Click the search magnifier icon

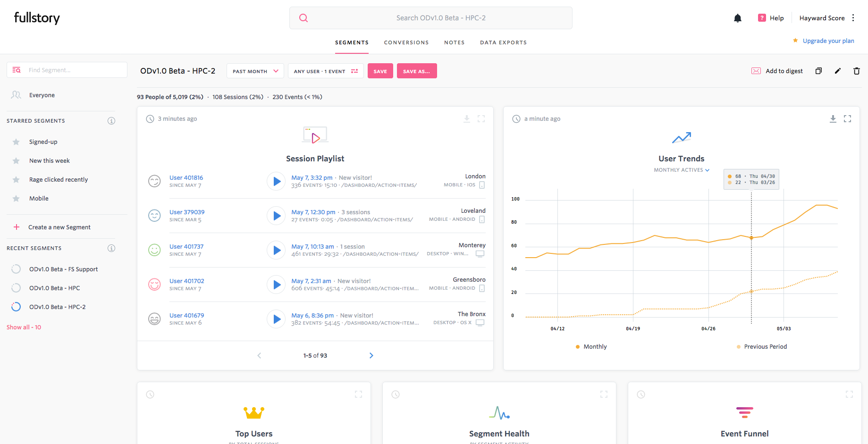point(303,18)
